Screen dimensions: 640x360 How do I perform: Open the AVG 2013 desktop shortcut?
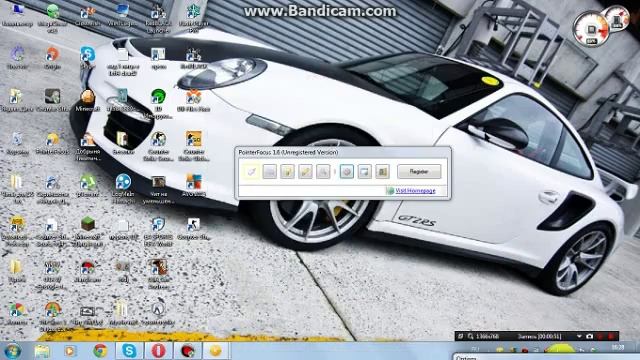point(193,186)
